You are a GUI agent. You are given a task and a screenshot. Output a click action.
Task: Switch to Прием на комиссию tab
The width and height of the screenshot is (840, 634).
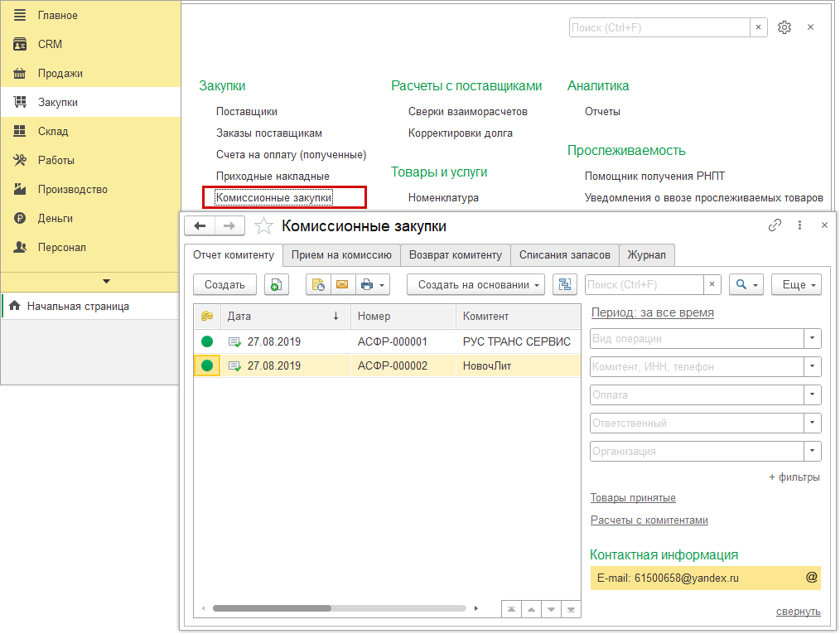pyautogui.click(x=341, y=255)
